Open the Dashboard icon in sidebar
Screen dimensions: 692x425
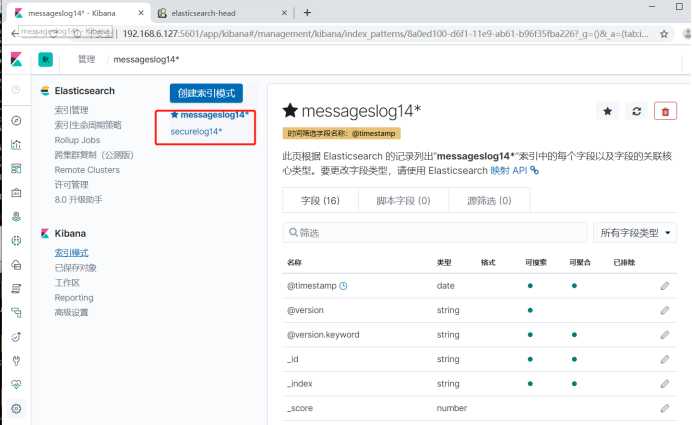click(16, 169)
